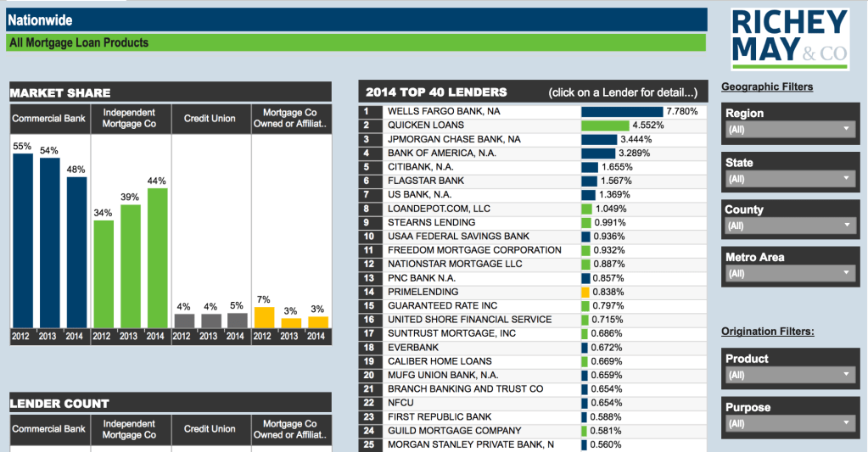Click 2014 Independent Mortgage Co green bar

click(x=157, y=258)
